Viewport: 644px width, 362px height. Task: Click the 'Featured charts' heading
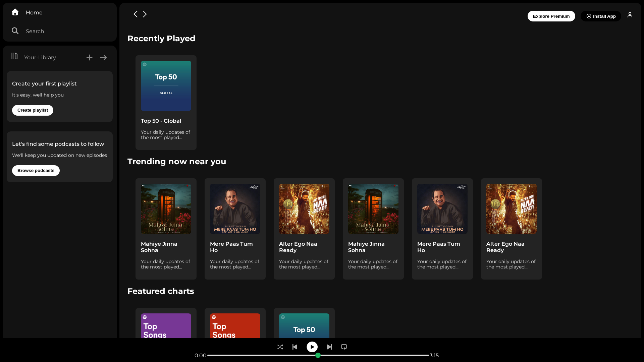[x=161, y=291]
